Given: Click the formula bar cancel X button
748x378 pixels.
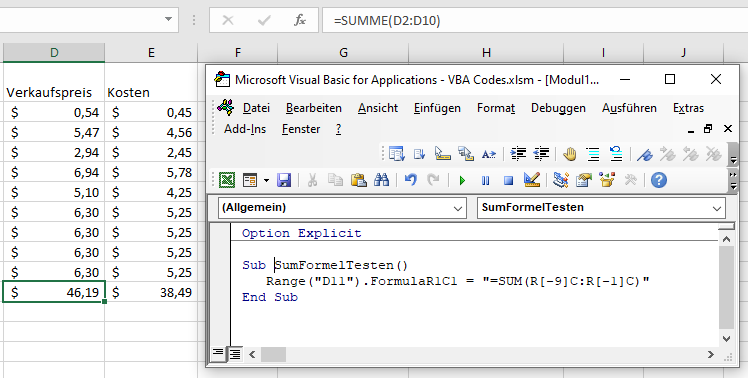Looking at the screenshot, I should click(x=228, y=20).
